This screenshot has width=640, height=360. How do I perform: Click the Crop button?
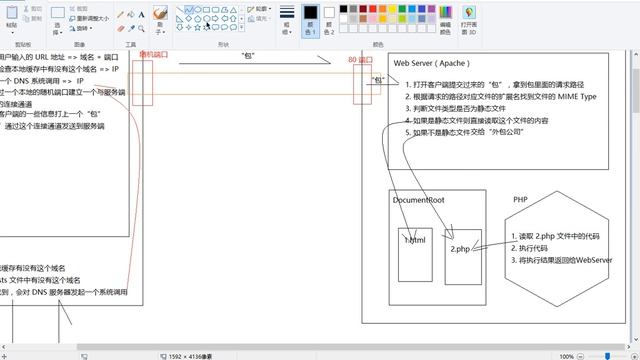(79, 9)
